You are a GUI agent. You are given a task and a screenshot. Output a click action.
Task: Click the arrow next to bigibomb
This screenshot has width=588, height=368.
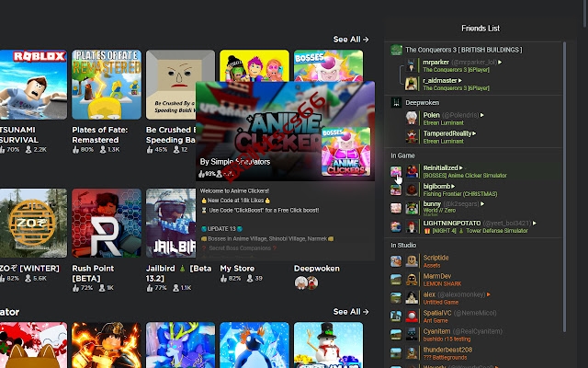[x=453, y=186]
